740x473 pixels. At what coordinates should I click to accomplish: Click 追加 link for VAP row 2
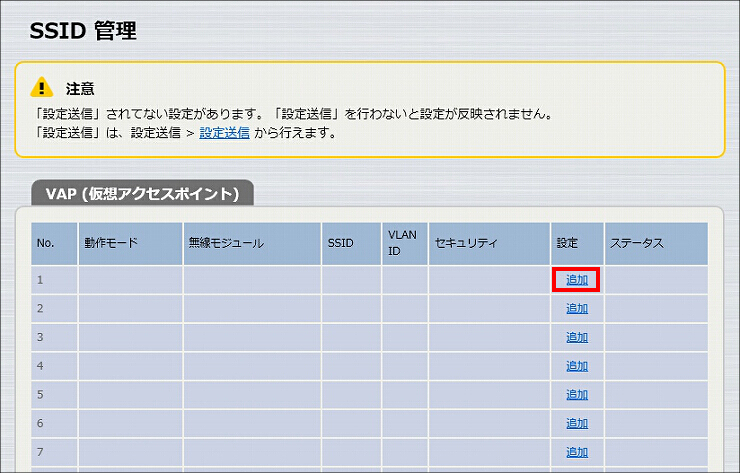pyautogui.click(x=577, y=309)
